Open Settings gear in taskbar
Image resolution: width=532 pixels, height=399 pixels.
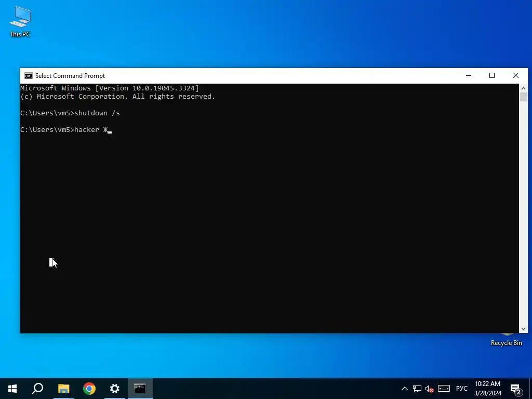tap(115, 389)
